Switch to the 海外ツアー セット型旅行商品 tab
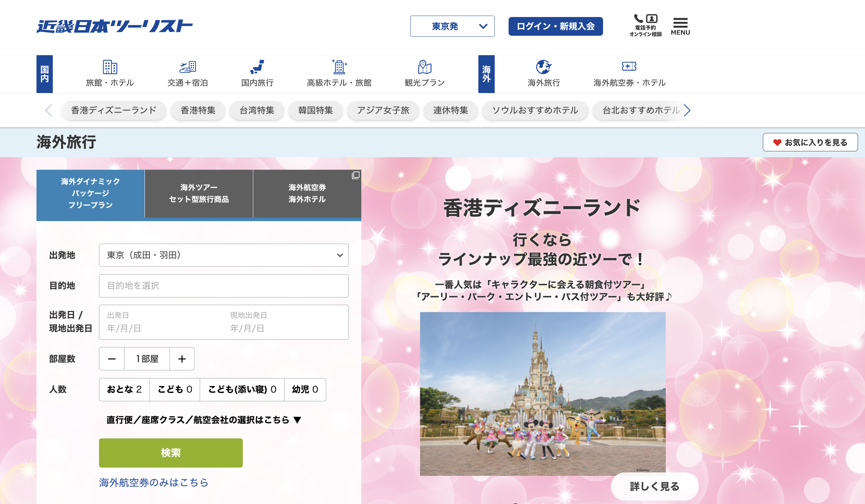 (x=199, y=193)
